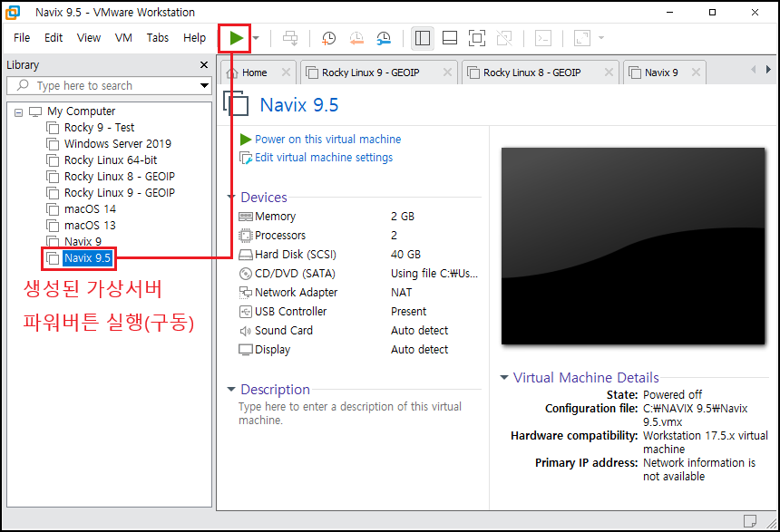The height and width of the screenshot is (532, 780).
Task: Open the File menu
Action: 22,38
